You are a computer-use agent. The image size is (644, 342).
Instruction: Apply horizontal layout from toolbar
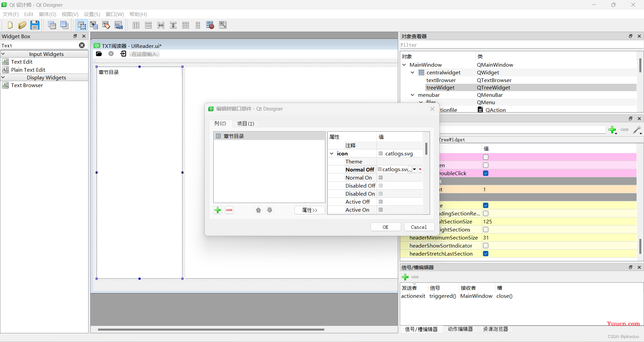[136, 25]
